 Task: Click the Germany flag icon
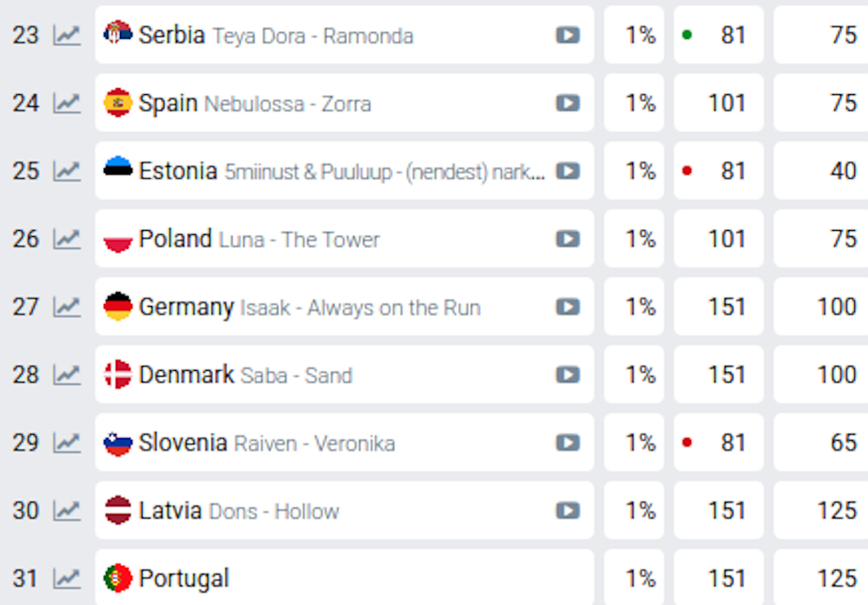coord(117,307)
